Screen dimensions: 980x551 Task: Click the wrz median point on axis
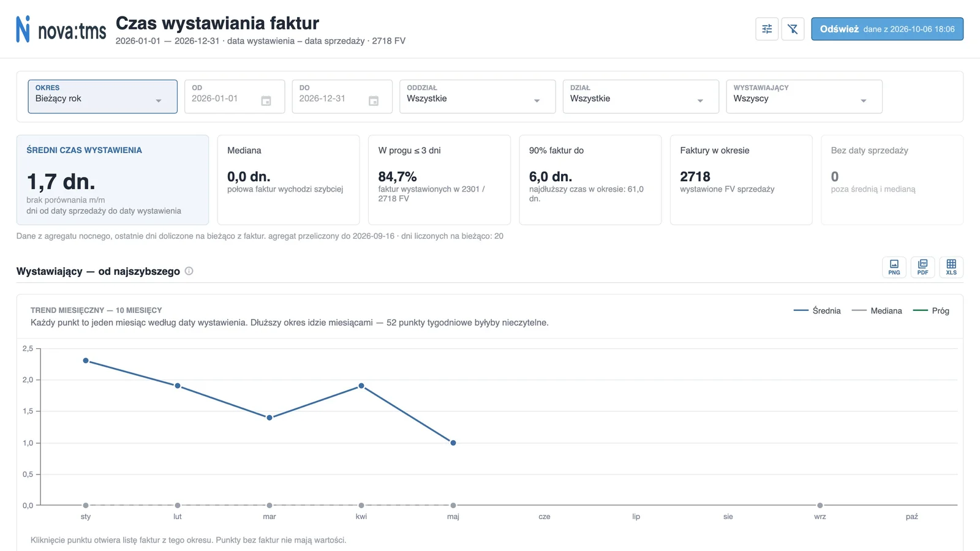820,505
